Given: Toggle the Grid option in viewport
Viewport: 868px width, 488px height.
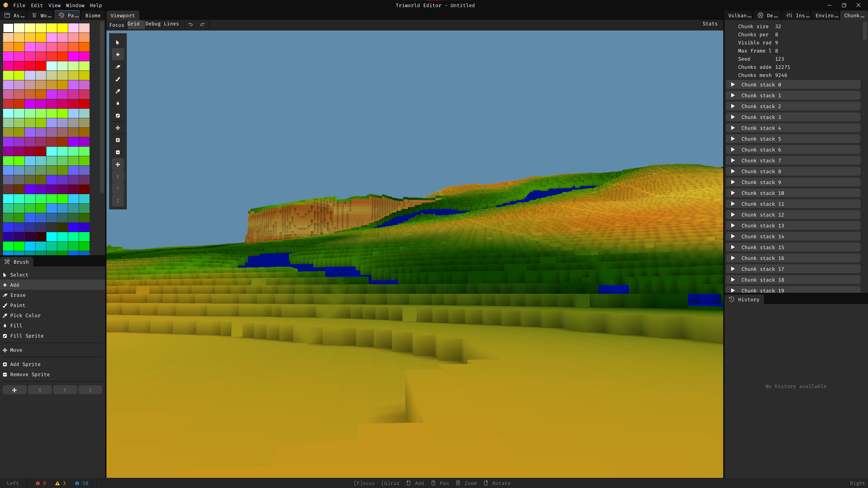Looking at the screenshot, I should point(134,24).
